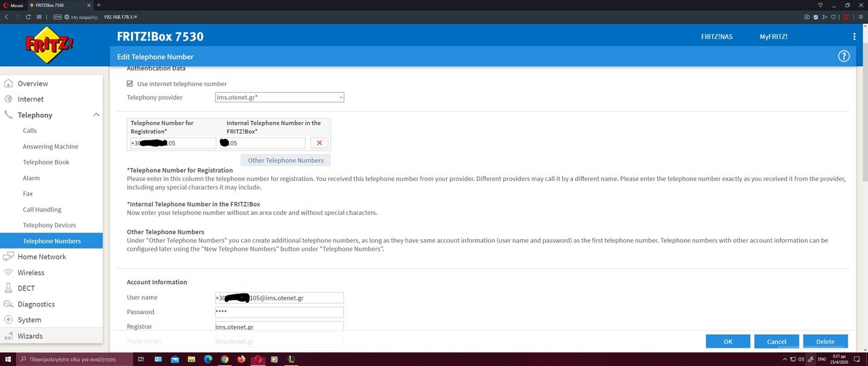The width and height of the screenshot is (868, 366).
Task: Open the Answering Machine page
Action: (x=51, y=146)
